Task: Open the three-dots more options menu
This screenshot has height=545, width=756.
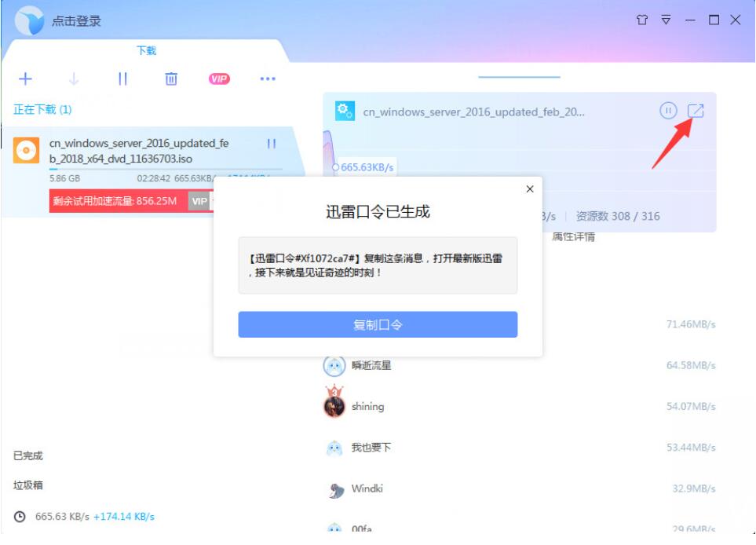Action: point(268,79)
